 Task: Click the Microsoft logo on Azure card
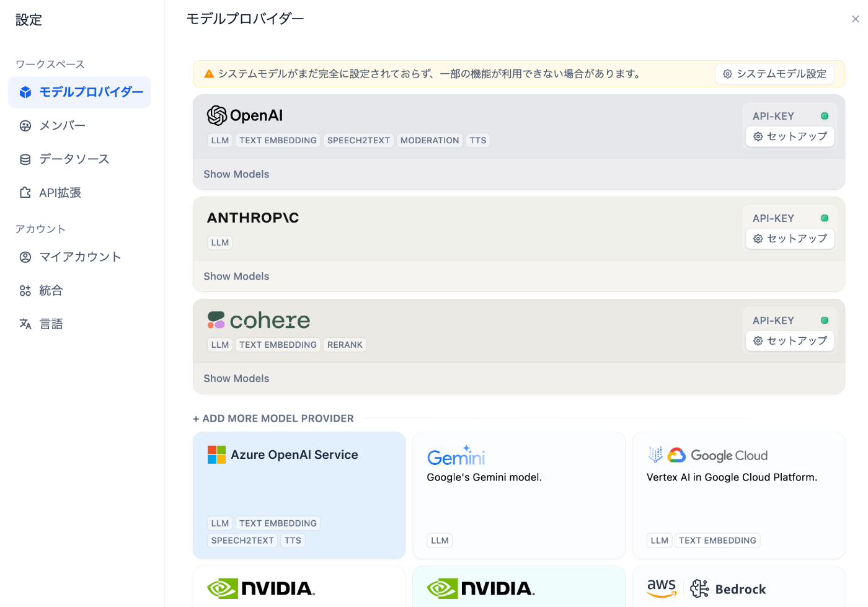pyautogui.click(x=216, y=454)
